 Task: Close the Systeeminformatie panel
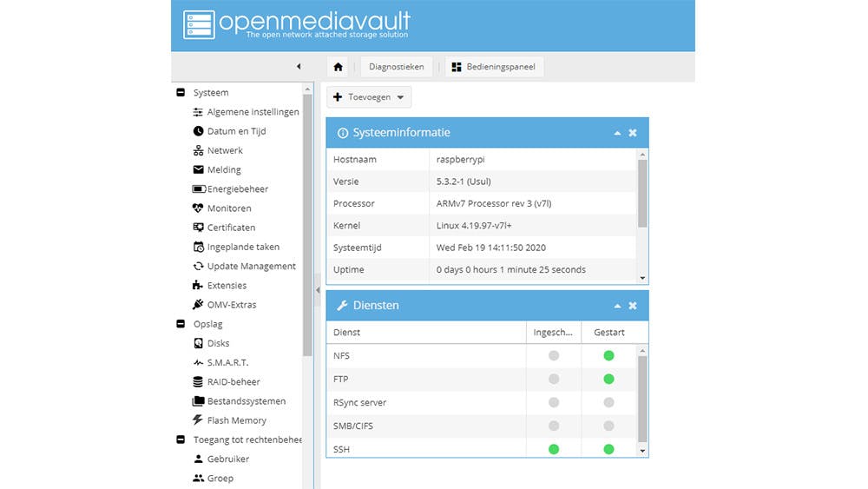[x=633, y=133]
